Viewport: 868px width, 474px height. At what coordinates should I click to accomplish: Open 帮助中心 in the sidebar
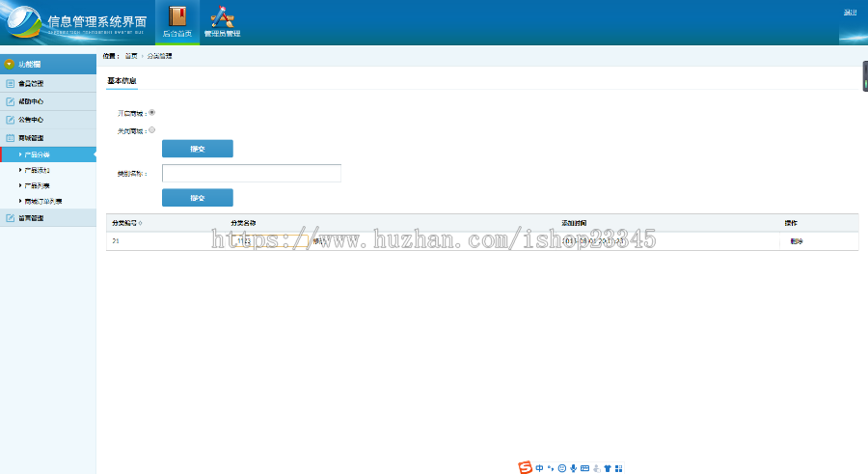(31, 102)
